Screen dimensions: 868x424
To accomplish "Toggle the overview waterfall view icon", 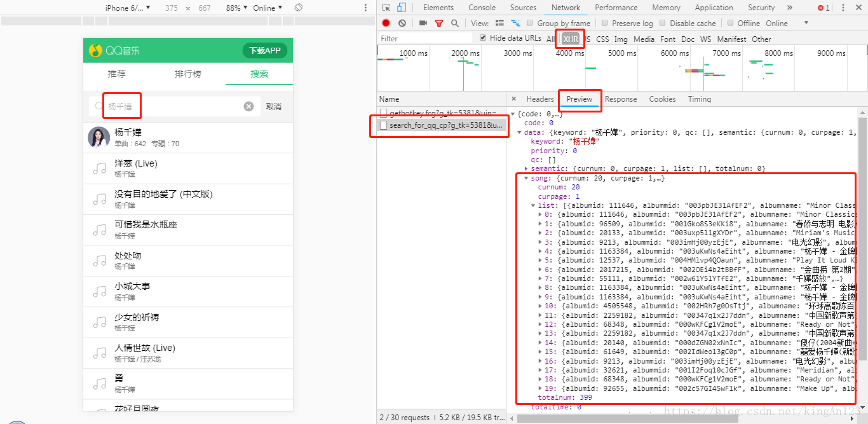I will coord(514,23).
